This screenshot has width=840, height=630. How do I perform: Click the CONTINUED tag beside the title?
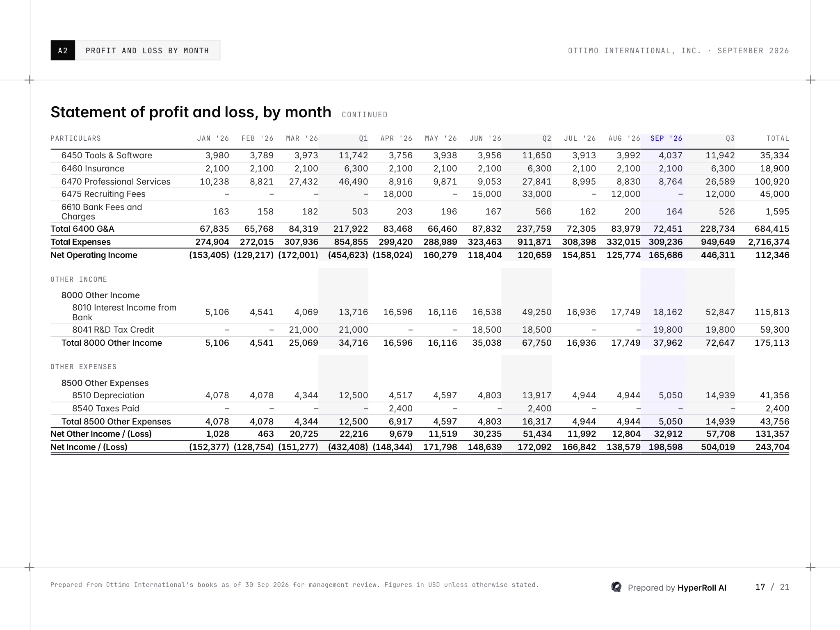(365, 115)
